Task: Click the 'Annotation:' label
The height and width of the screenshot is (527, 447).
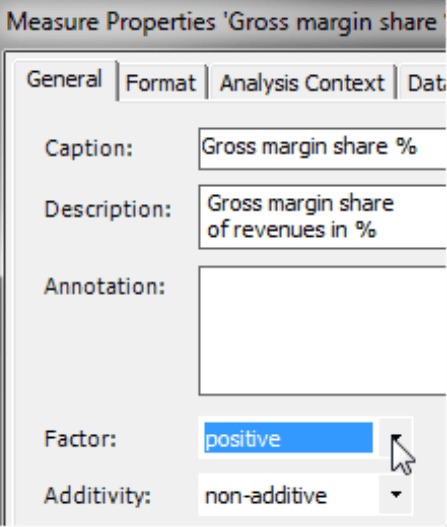Action: pyautogui.click(x=105, y=286)
